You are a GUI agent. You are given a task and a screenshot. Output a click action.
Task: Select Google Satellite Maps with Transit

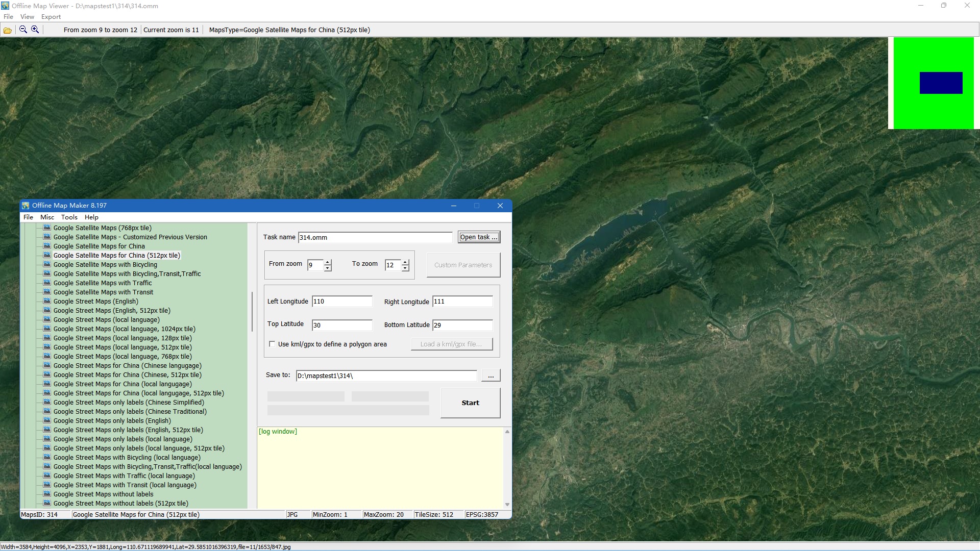(x=103, y=292)
